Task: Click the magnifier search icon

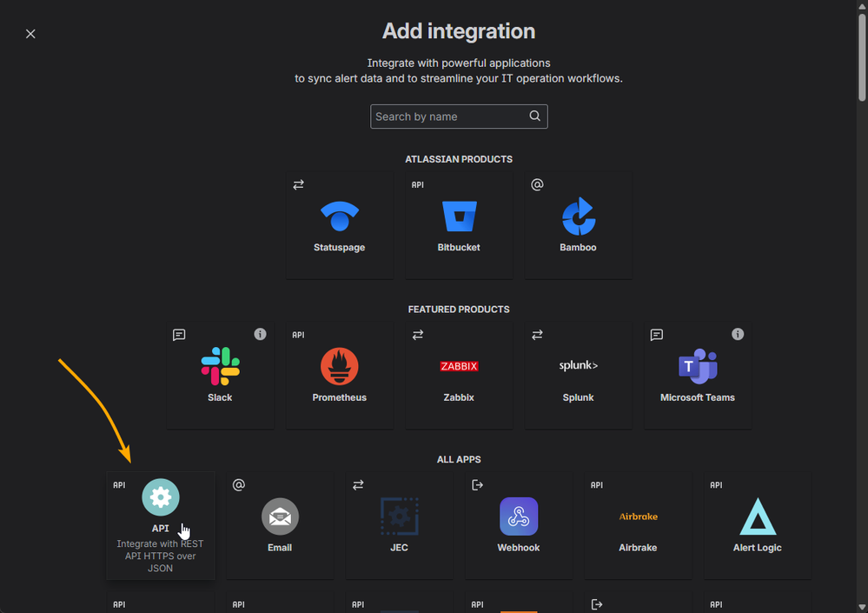Action: 534,116
